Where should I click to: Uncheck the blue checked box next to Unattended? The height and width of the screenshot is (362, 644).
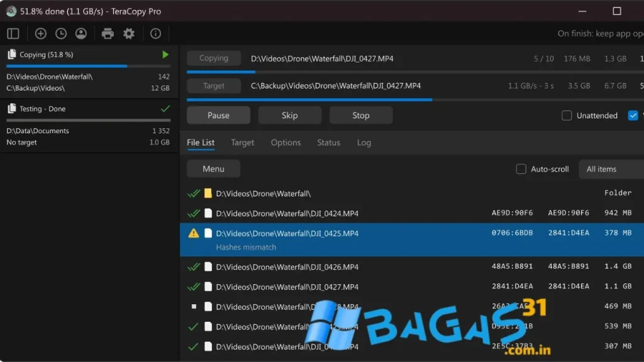tap(633, 116)
